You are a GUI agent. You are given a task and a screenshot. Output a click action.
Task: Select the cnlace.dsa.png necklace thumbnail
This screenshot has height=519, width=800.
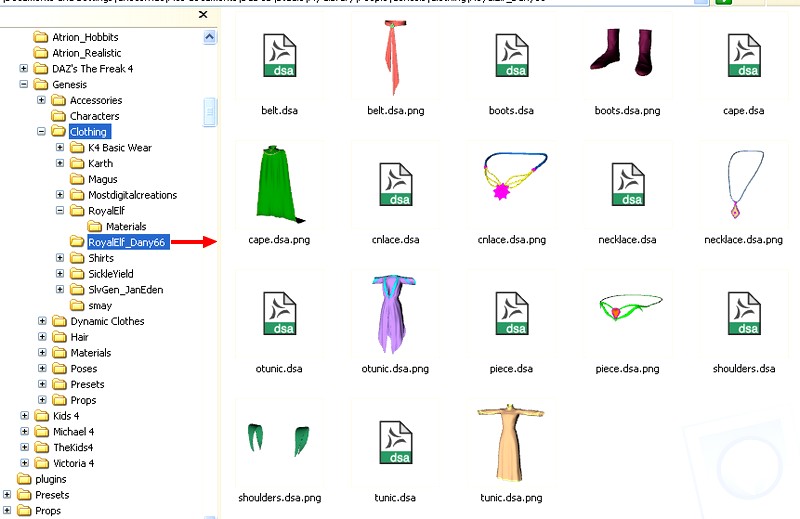click(514, 175)
